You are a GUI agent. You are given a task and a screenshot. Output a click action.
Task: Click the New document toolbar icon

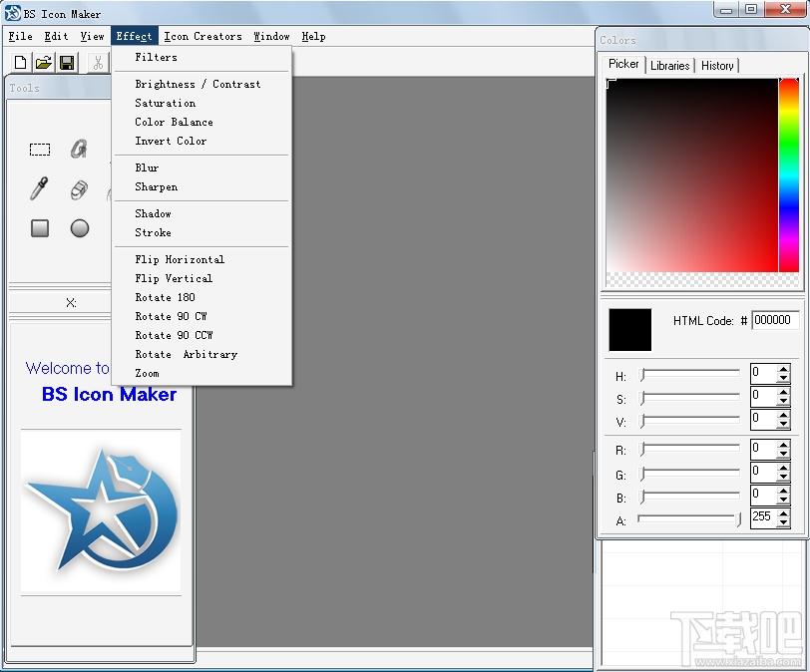(x=19, y=62)
